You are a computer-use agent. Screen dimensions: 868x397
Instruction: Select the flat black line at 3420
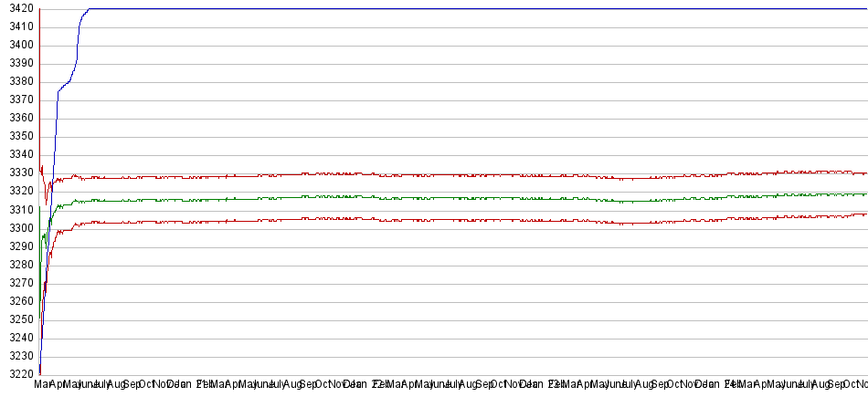(457, 9)
